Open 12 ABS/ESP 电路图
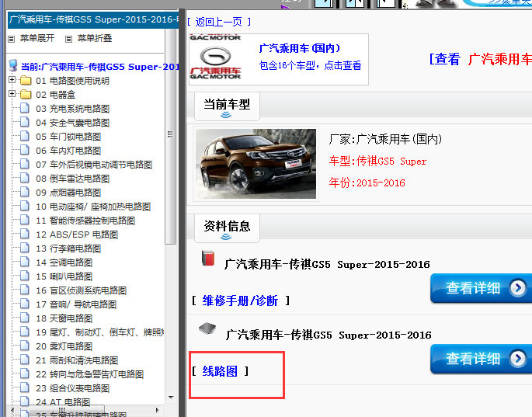 click(77, 235)
